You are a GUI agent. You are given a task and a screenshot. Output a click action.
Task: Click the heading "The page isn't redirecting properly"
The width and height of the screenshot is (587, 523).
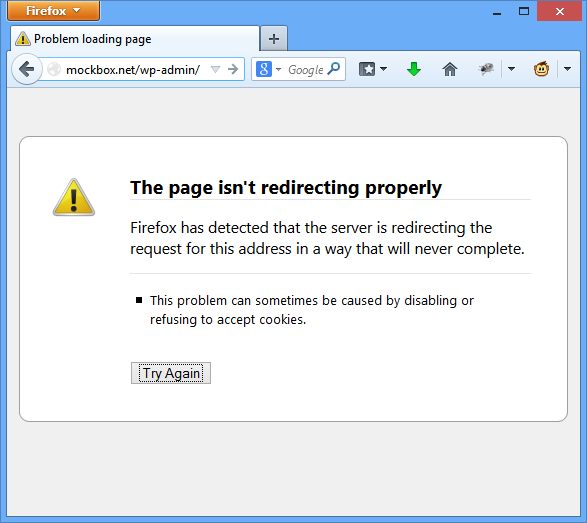[x=286, y=188]
